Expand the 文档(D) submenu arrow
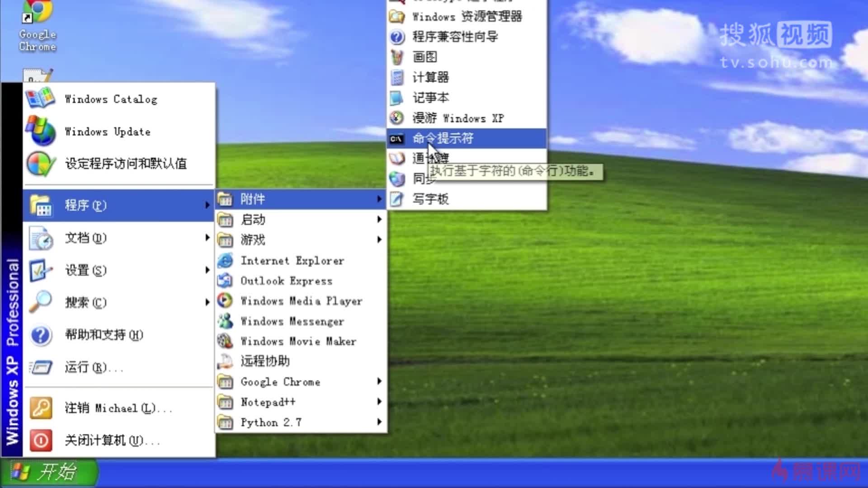Viewport: 868px width, 488px height. (207, 238)
